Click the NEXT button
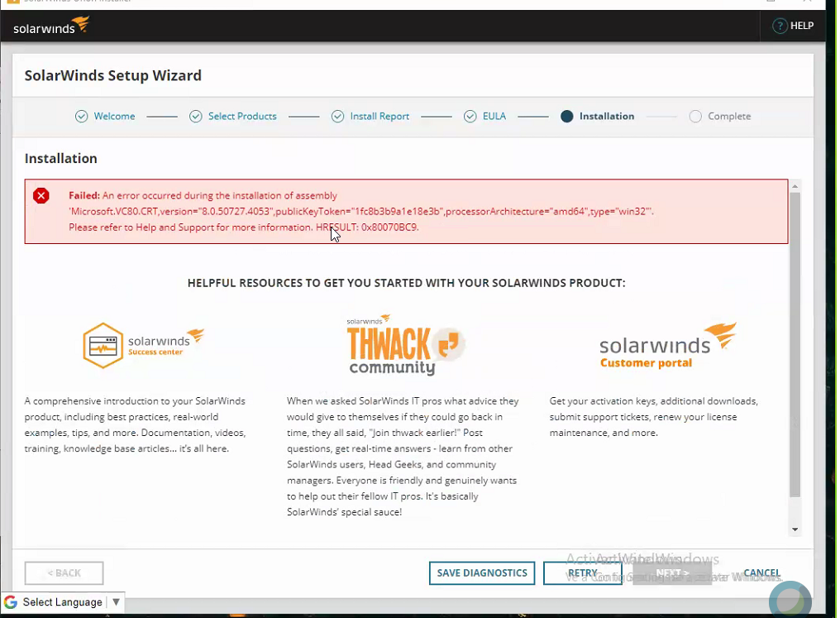The height and width of the screenshot is (618, 840). 672,573
